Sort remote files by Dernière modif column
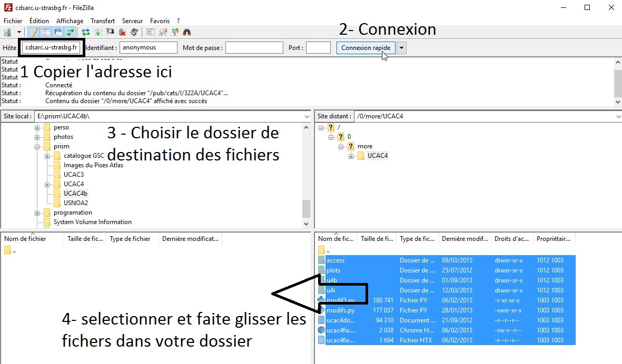 pyautogui.click(x=463, y=239)
